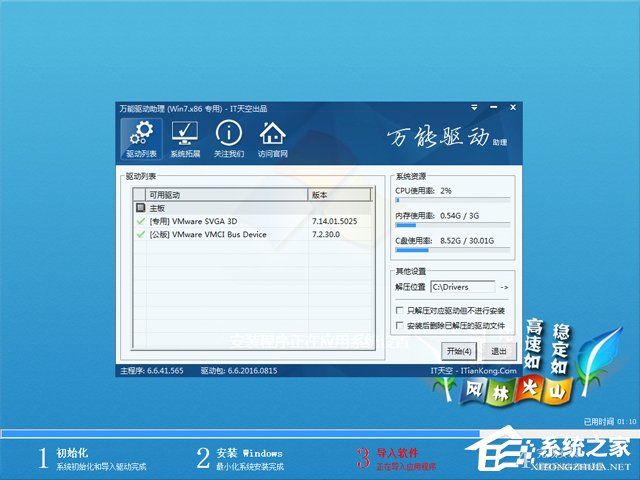The height and width of the screenshot is (480, 640).
Task: Click step 2 安装 Windows label in installer
Action: (x=249, y=453)
